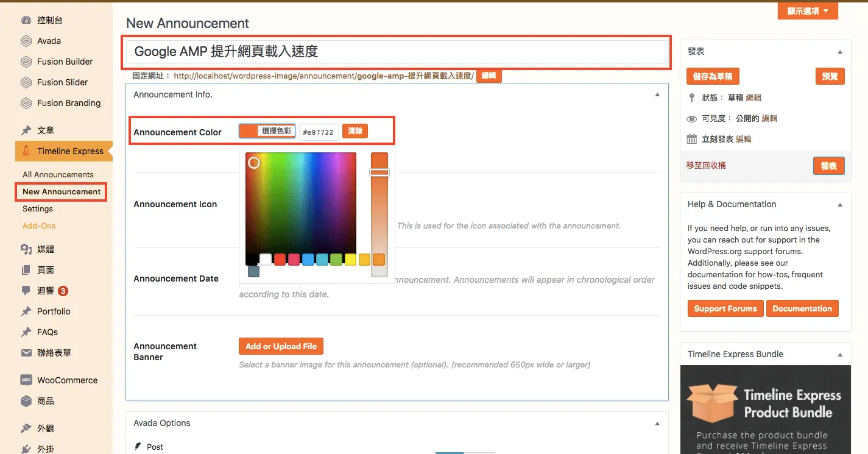Click the Timeline Express rocket icon
The height and width of the screenshot is (454, 868).
coord(26,151)
